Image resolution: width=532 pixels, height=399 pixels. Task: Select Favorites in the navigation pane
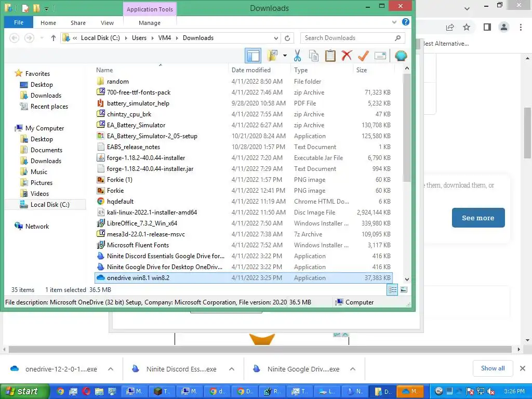coord(37,74)
